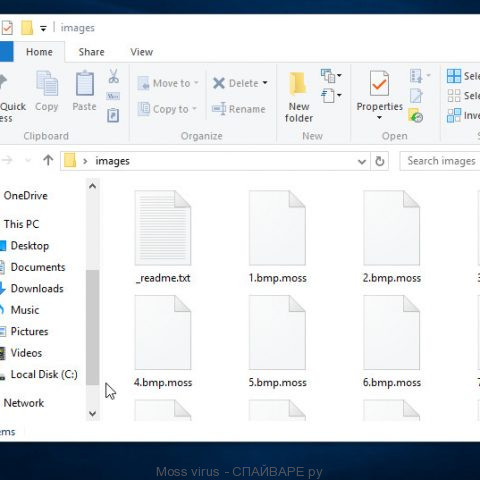
Task: Select the 5.bmp.moss file
Action: point(277,342)
